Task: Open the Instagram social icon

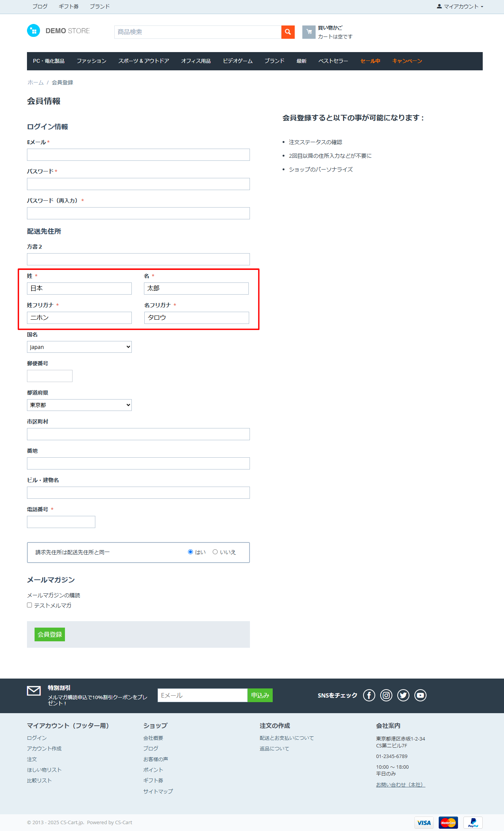Action: (x=386, y=695)
